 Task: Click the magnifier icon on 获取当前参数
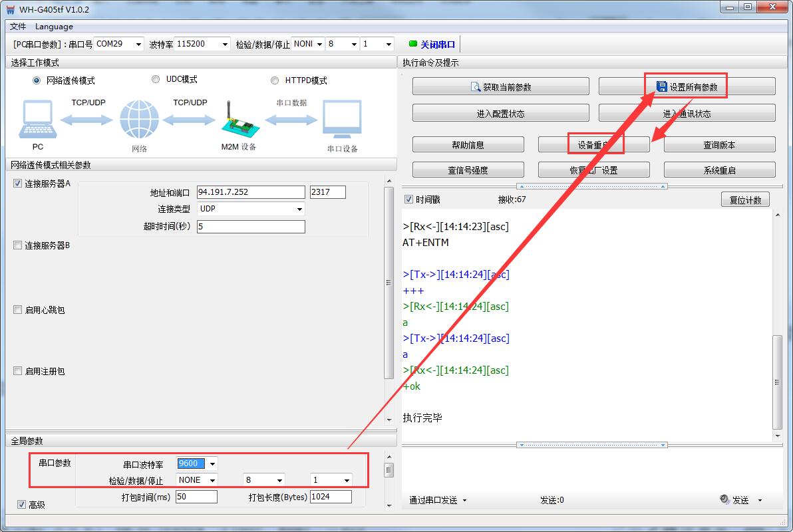pos(475,87)
